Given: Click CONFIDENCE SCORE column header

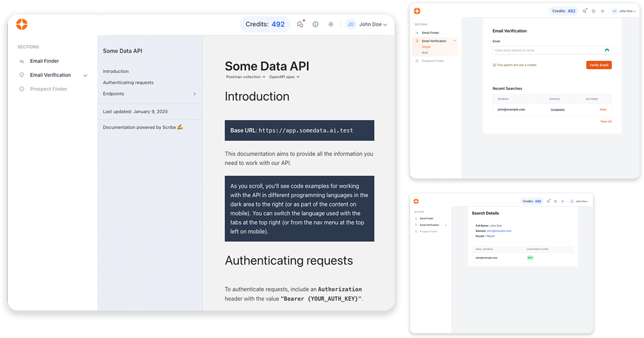Looking at the screenshot, I should coord(537,249).
